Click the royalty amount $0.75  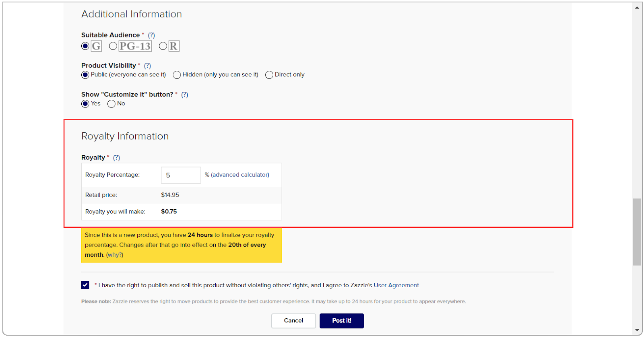(x=169, y=212)
